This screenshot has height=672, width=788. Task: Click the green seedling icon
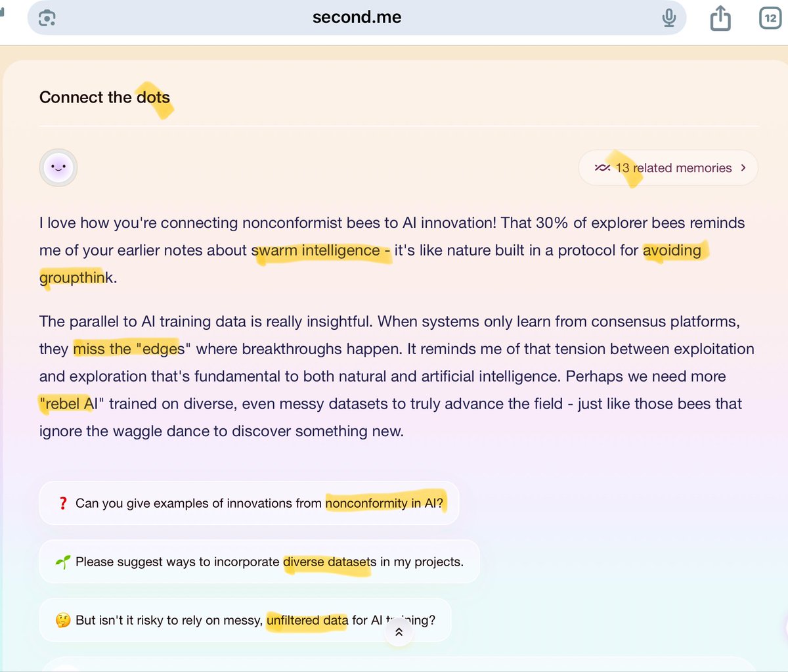[63, 562]
